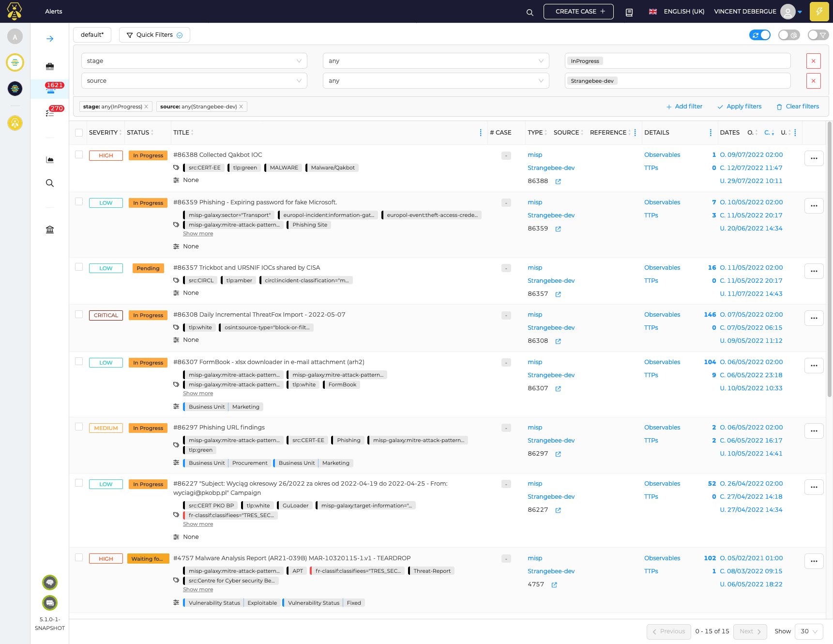Select the yellow-ringed organisation avatar
The image size is (833, 644).
click(x=15, y=62)
